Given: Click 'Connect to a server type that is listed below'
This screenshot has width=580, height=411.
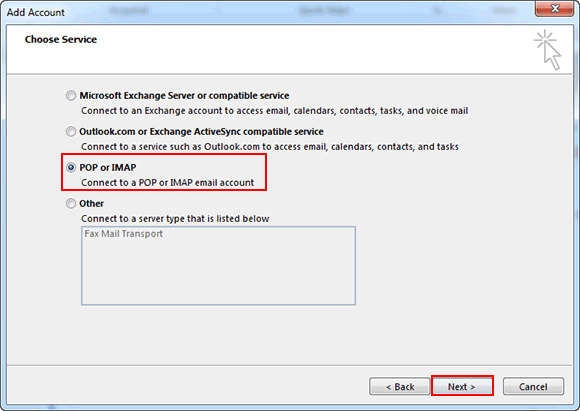Looking at the screenshot, I should click(x=175, y=219).
